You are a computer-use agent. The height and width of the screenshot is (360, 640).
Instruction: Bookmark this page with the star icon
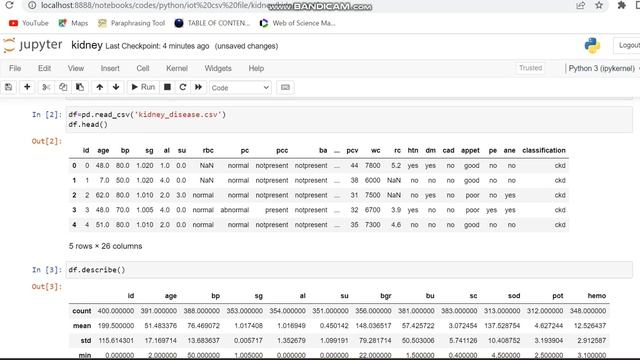tap(599, 5)
